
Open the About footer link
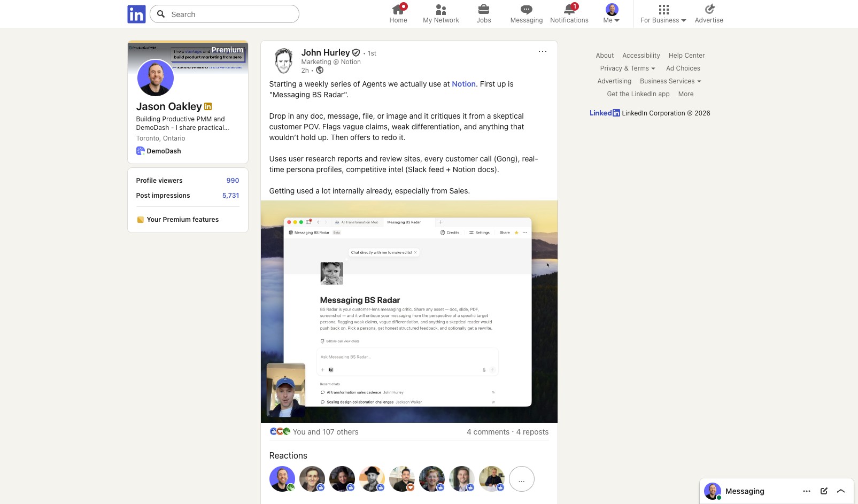click(605, 56)
